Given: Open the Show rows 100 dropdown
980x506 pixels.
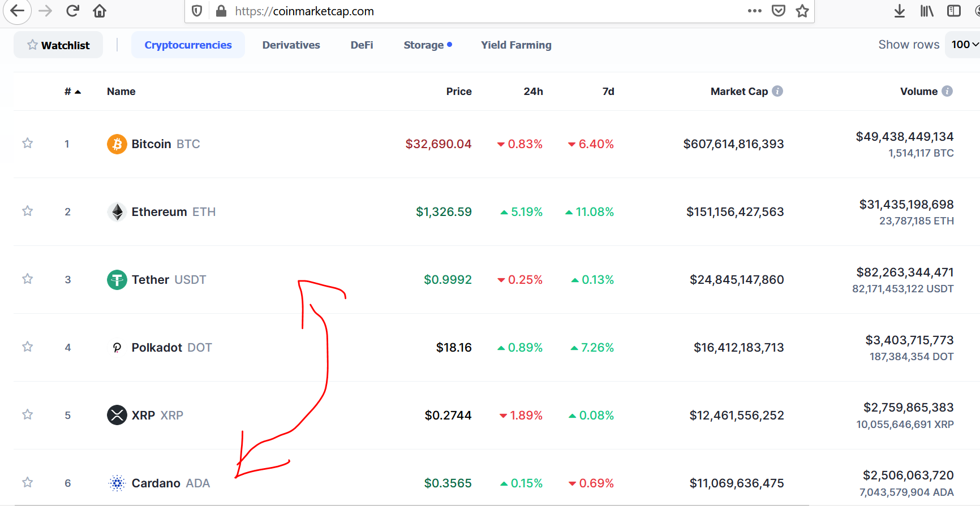Looking at the screenshot, I should pyautogui.click(x=964, y=45).
